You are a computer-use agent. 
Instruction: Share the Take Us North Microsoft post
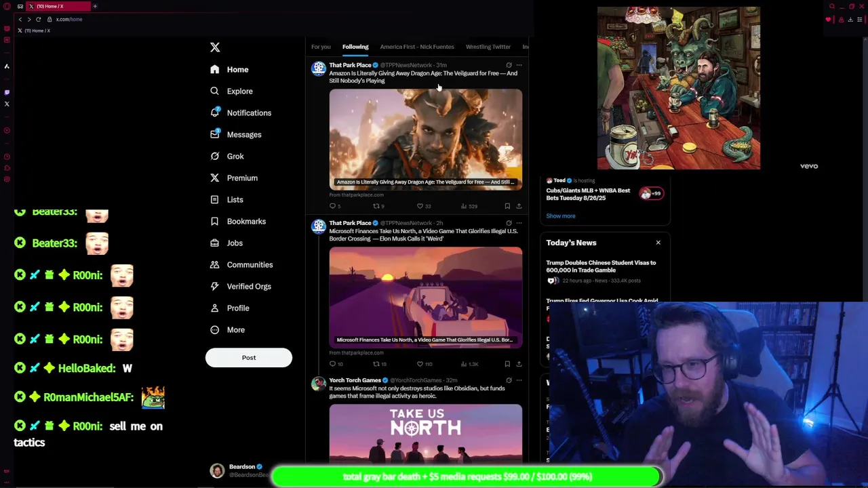tap(519, 364)
